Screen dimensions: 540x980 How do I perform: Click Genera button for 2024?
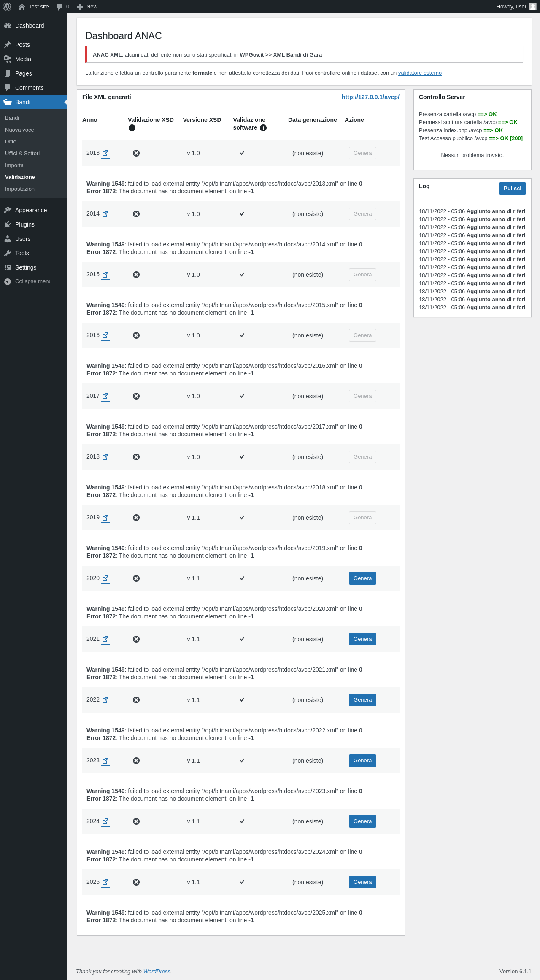tap(362, 821)
